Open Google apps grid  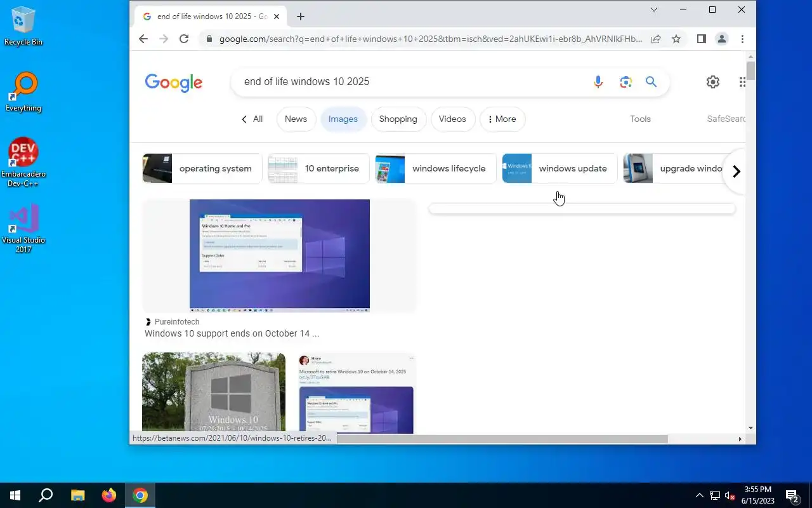coord(742,81)
